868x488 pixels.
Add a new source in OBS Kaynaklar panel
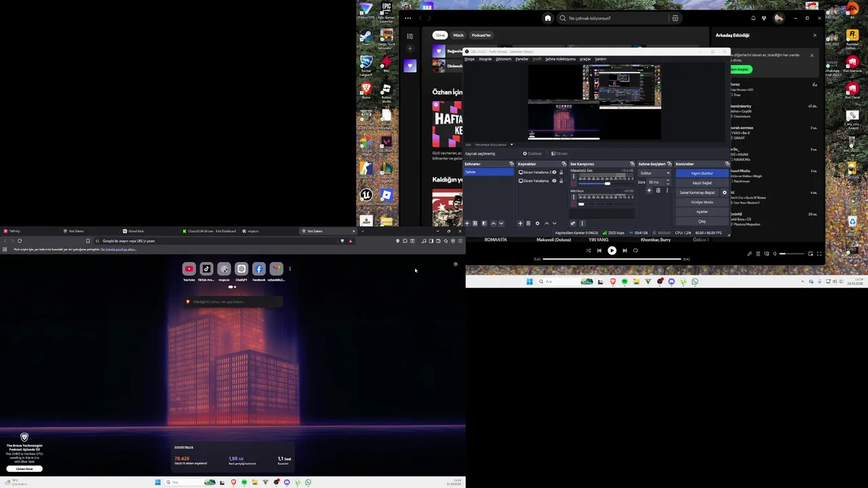pyautogui.click(x=520, y=223)
